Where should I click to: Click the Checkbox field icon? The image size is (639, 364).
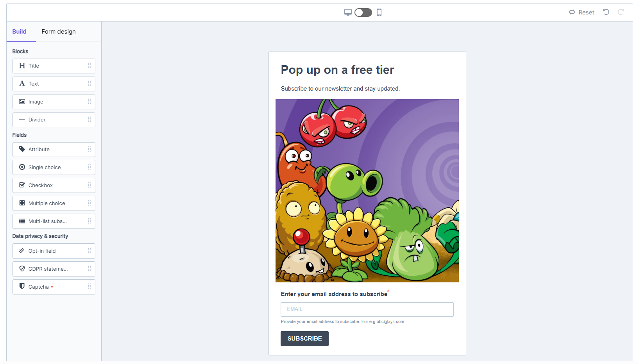[x=22, y=185]
